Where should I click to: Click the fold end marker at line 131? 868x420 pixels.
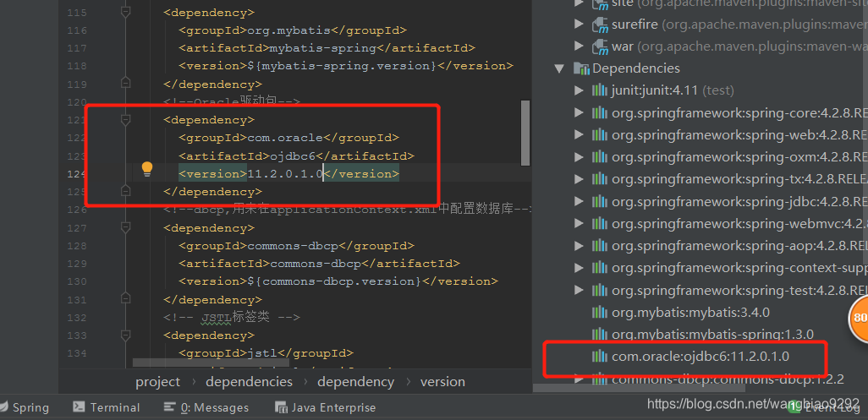126,299
